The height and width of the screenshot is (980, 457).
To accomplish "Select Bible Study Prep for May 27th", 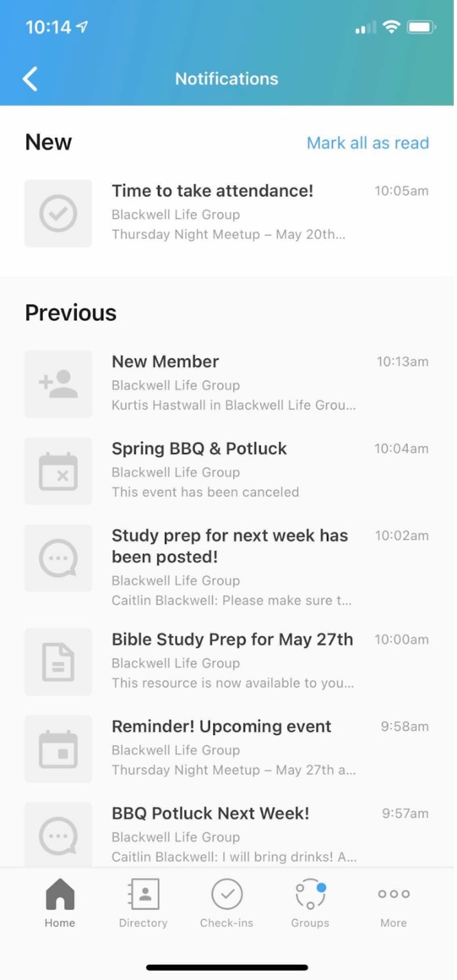I will pos(226,661).
